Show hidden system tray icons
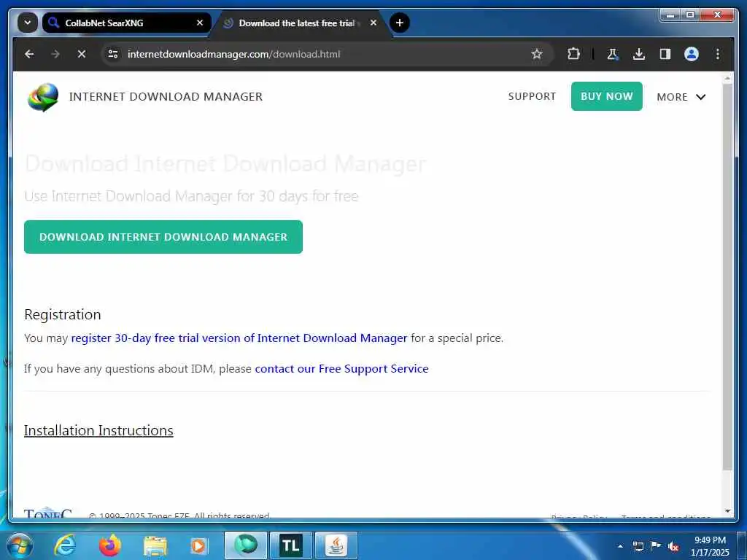 click(620, 546)
